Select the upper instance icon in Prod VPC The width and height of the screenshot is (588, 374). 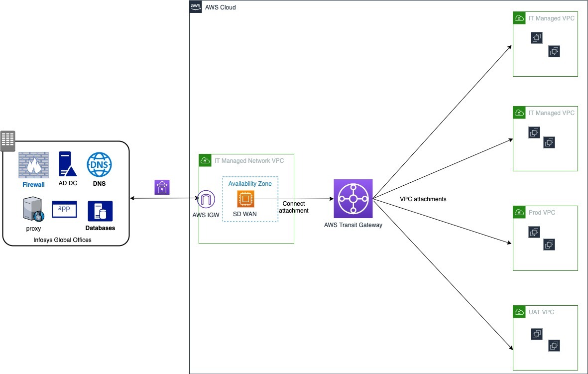coord(534,232)
